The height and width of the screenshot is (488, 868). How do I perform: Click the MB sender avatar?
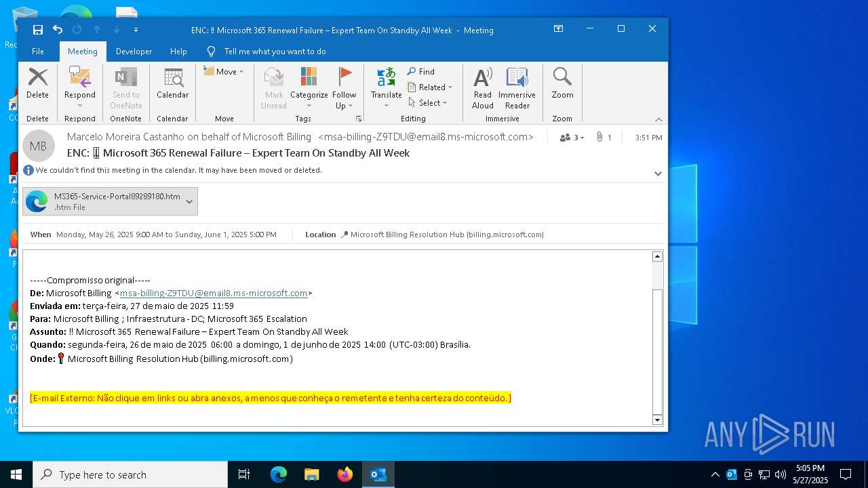(39, 146)
